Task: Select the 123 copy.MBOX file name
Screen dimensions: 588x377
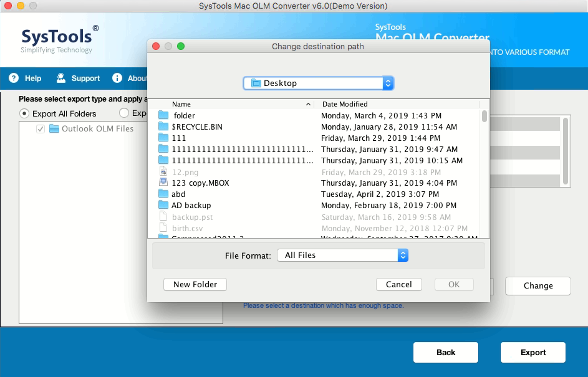Action: pyautogui.click(x=200, y=183)
